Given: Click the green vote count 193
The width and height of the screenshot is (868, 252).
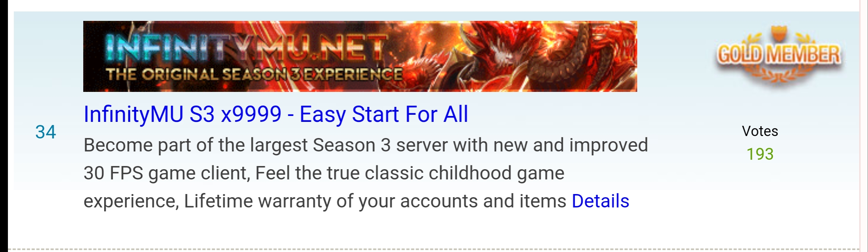Looking at the screenshot, I should [x=760, y=154].
